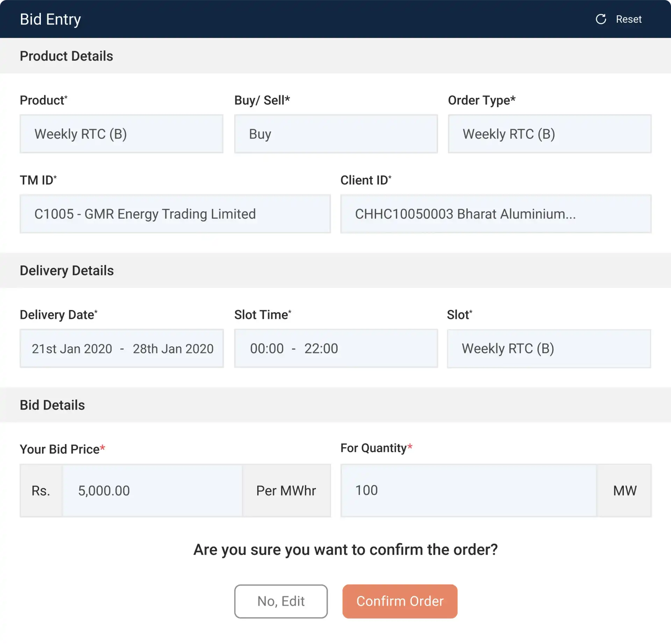The image size is (671, 644).
Task: Click the circular reset icon top right
Action: click(600, 19)
